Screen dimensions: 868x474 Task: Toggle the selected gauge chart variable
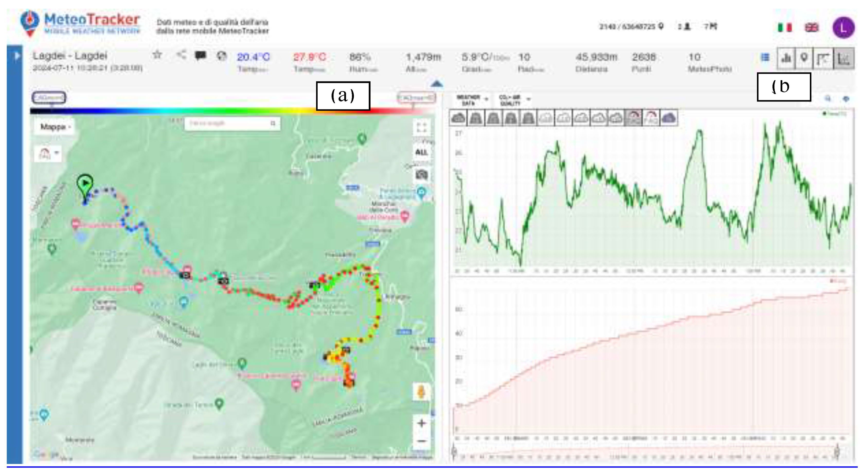[x=633, y=118]
